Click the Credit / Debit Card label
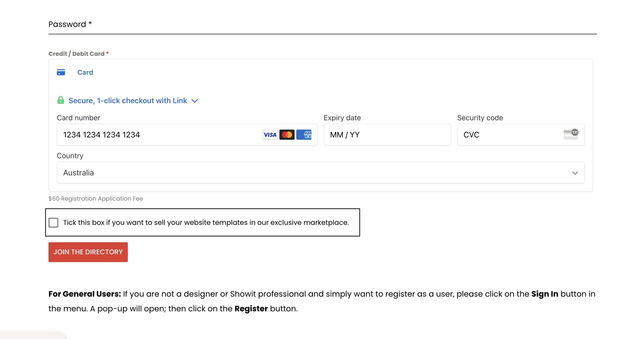This screenshot has width=644, height=339. [x=76, y=54]
